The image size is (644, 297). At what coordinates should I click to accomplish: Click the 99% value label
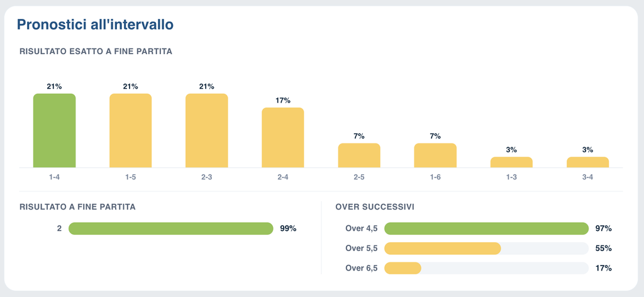click(288, 229)
